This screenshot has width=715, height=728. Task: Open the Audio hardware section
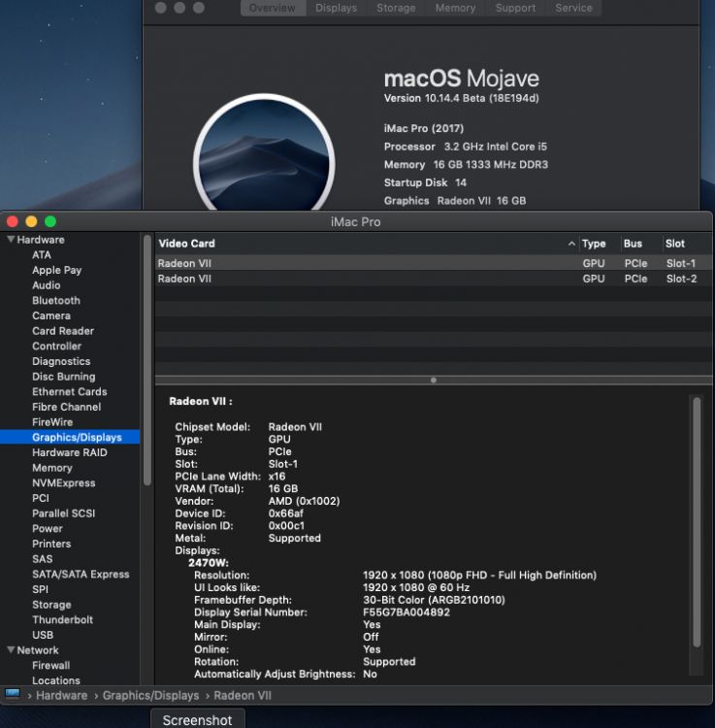click(x=47, y=285)
